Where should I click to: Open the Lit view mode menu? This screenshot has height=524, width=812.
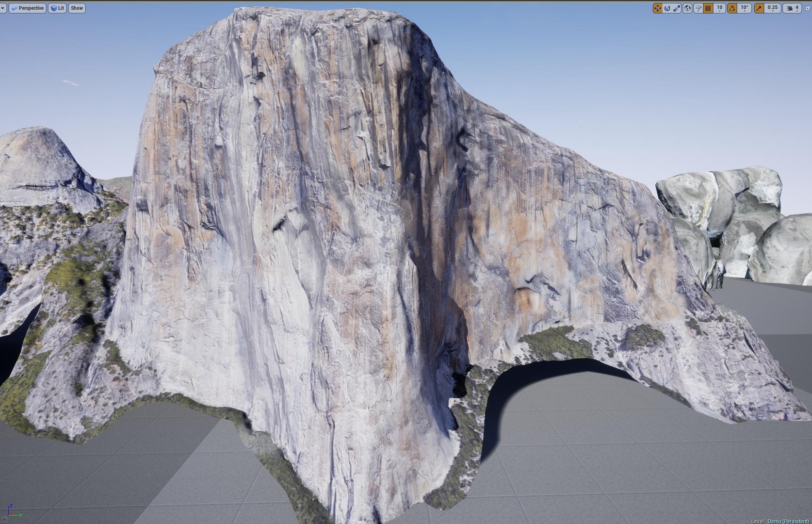57,8
